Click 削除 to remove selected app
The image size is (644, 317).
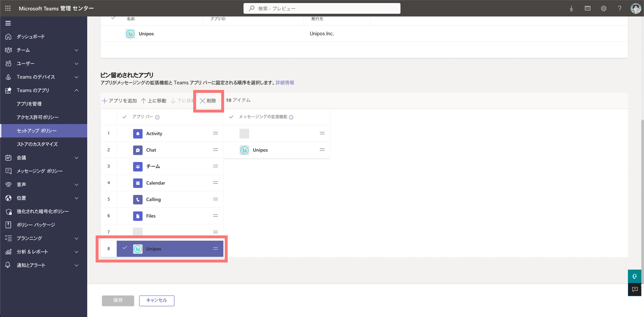click(208, 101)
